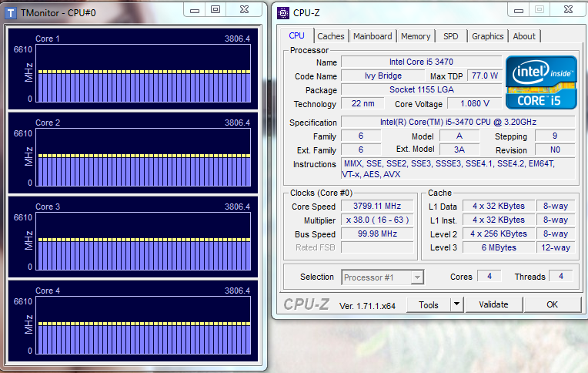The width and height of the screenshot is (588, 373).
Task: Click the bus speed value '99.98 MHz'
Action: [x=377, y=234]
